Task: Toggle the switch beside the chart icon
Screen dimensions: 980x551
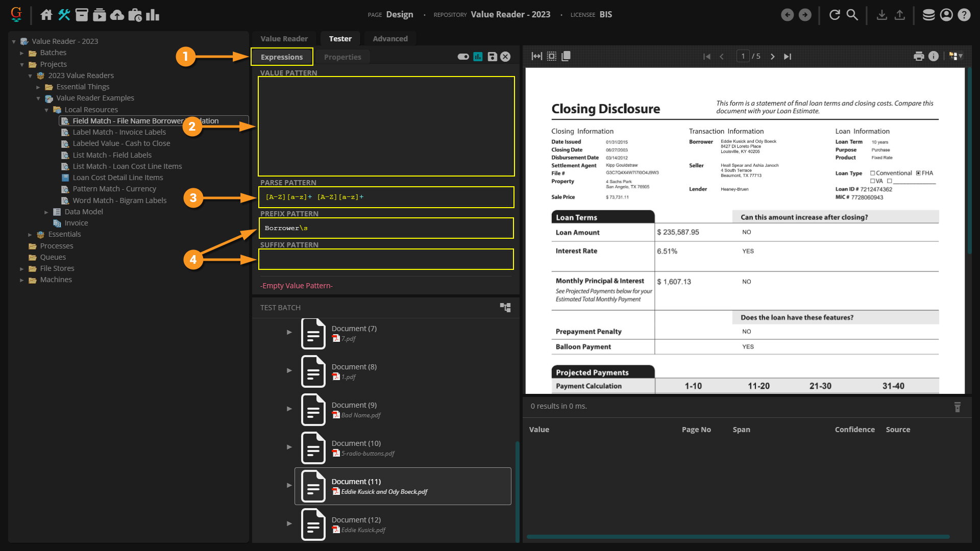Action: pyautogui.click(x=463, y=57)
